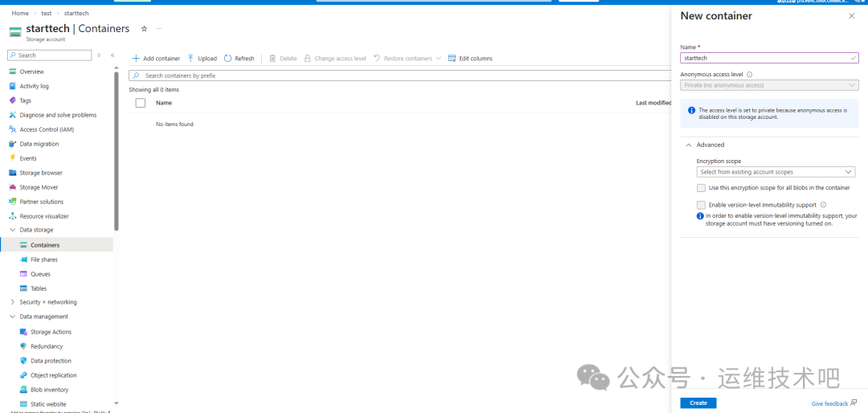Click the sidebar Search box
Image resolution: width=868 pixels, height=413 pixels.
49,55
